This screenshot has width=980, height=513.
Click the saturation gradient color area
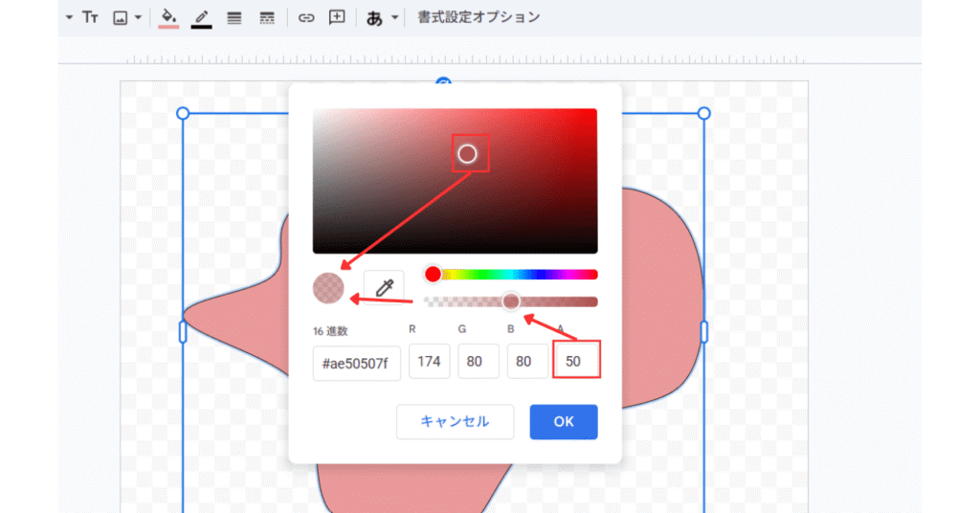point(455,181)
